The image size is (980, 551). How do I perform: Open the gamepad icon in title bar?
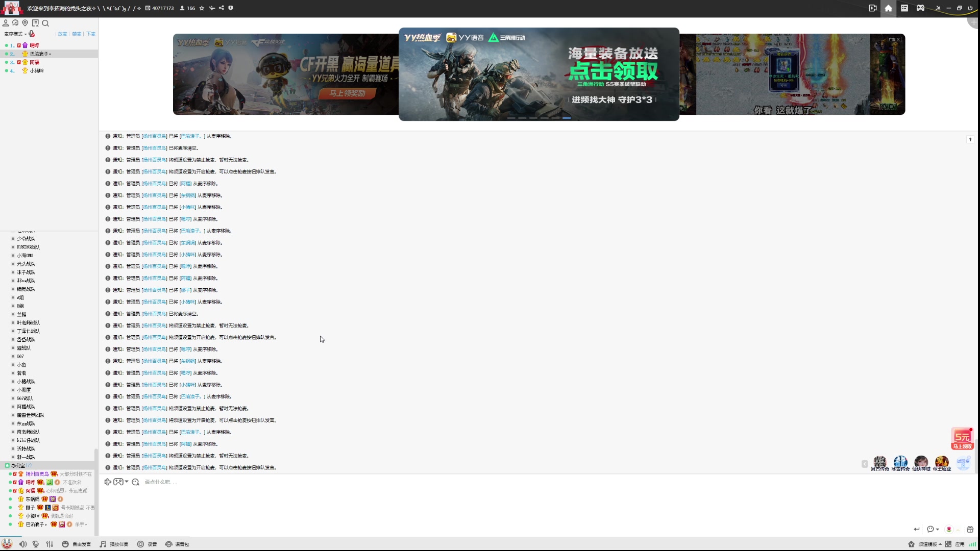(x=920, y=8)
